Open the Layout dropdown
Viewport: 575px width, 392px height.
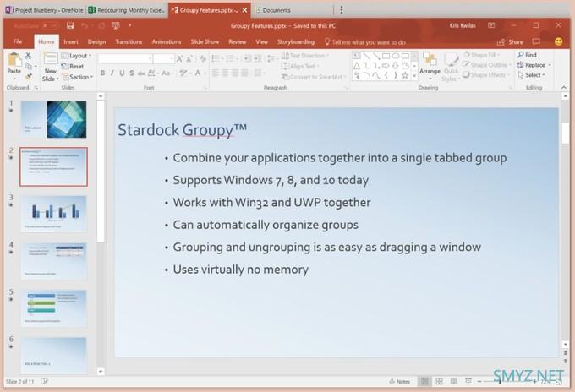tap(77, 56)
